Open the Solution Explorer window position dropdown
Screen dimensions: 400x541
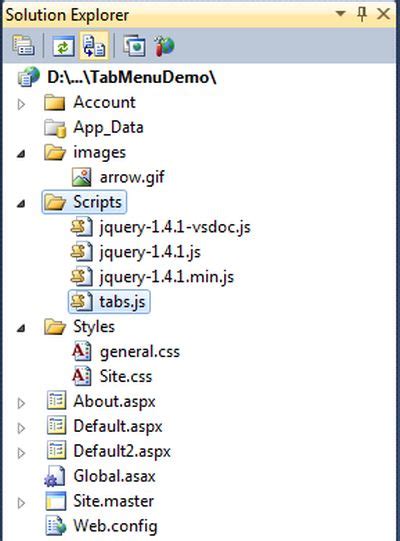pos(340,13)
